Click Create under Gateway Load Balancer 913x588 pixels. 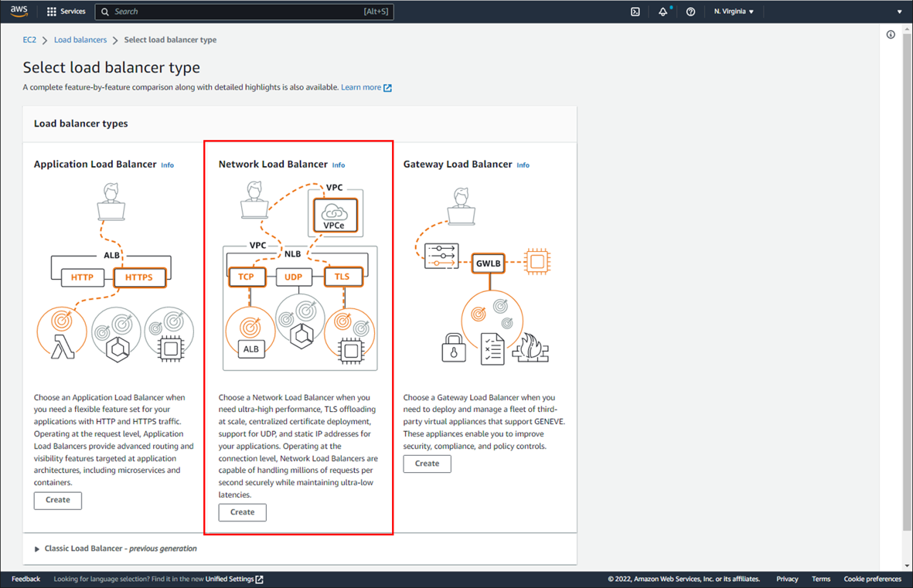pyautogui.click(x=427, y=464)
